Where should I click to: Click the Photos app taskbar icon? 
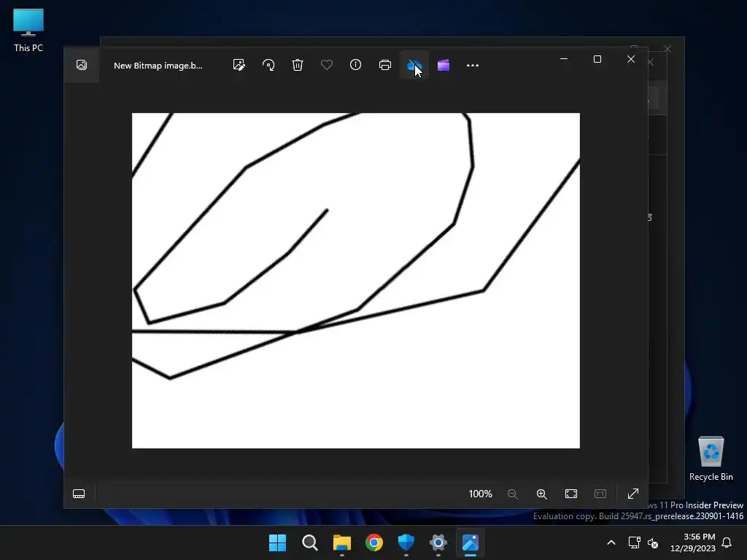471,542
